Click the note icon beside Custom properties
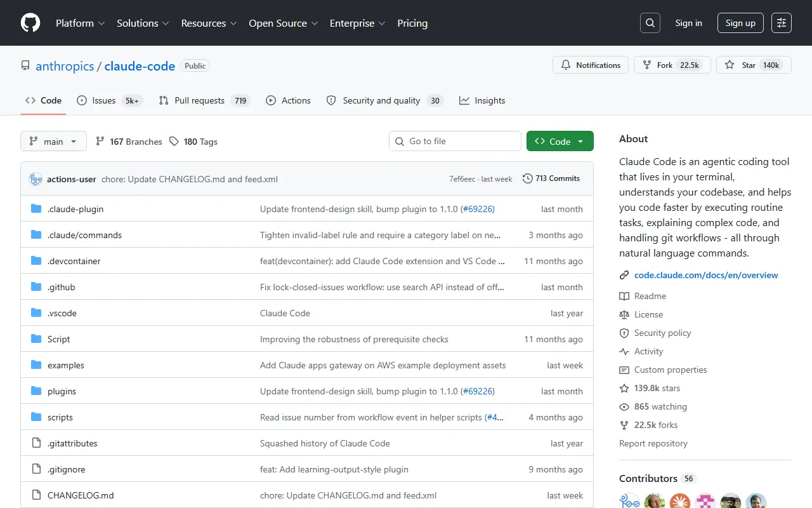 624,370
